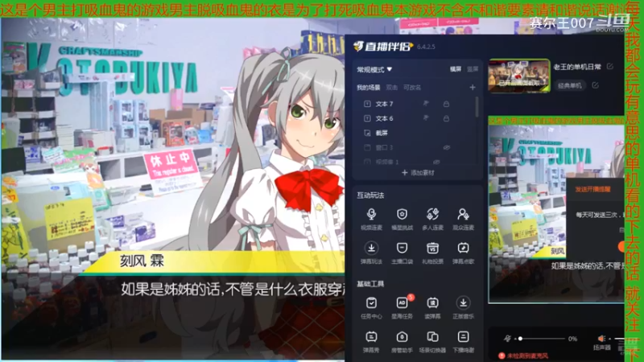Click the 经典单机 category tag

[x=569, y=86]
